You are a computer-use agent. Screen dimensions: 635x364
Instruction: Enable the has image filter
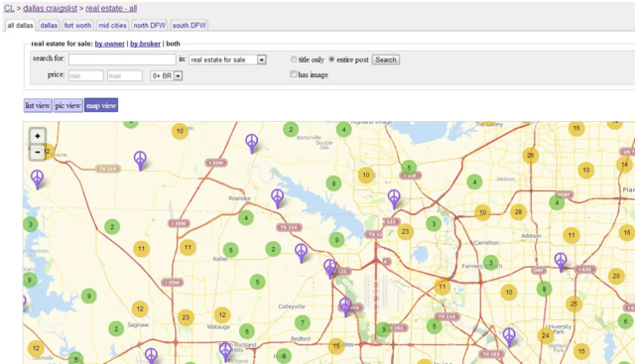[x=293, y=74]
